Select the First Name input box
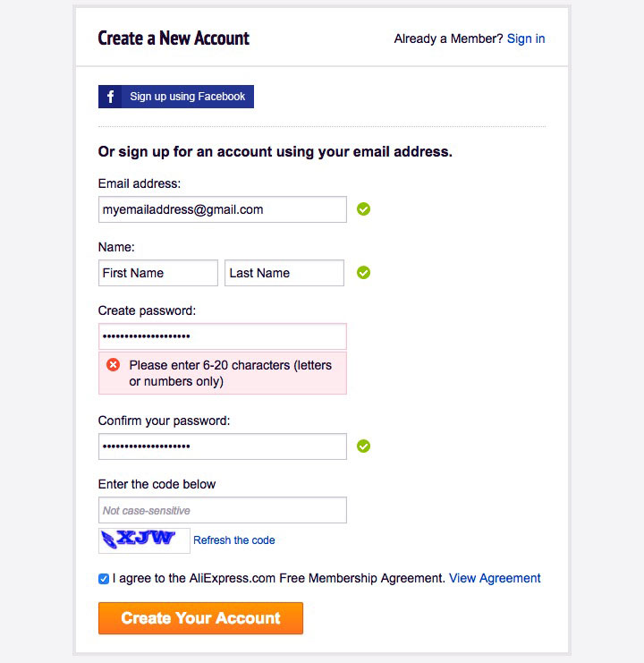 (158, 273)
